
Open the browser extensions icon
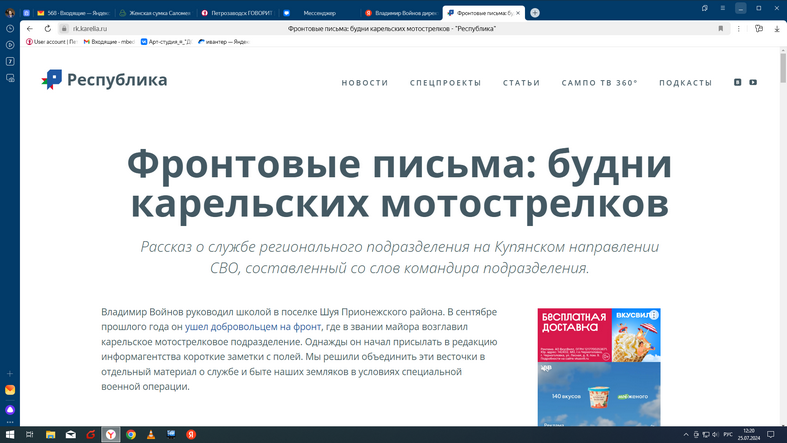[759, 29]
